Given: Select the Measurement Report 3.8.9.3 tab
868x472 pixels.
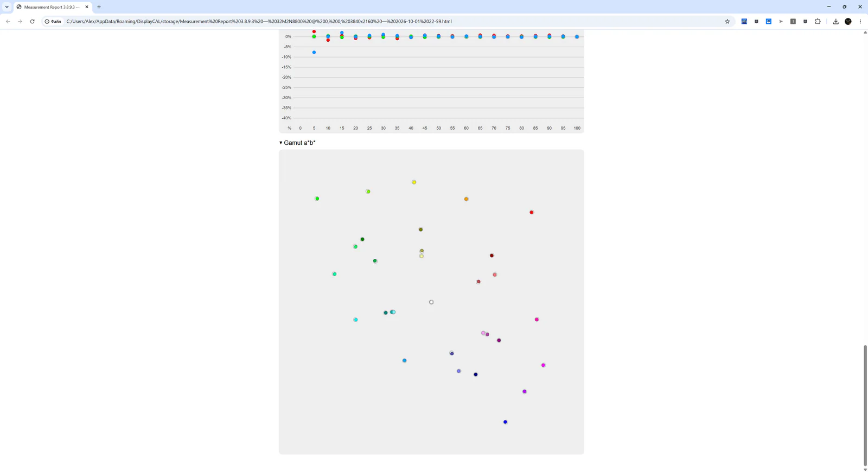Looking at the screenshot, I should [x=52, y=7].
